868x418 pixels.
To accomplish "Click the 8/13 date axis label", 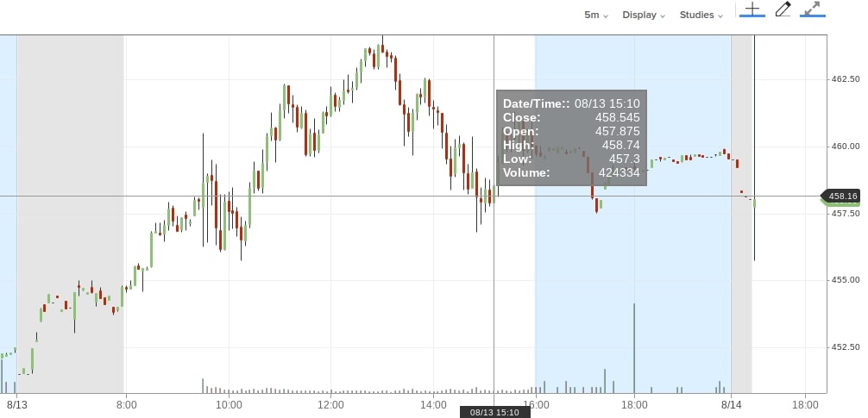I will click(17, 404).
